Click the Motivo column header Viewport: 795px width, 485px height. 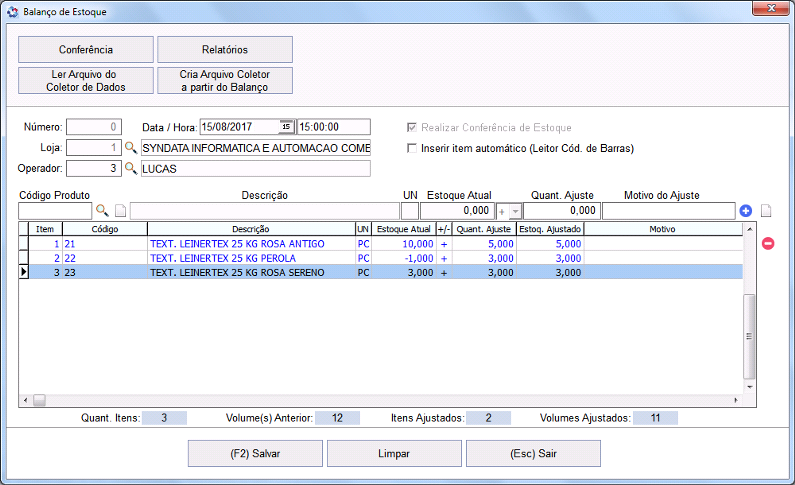(x=663, y=229)
